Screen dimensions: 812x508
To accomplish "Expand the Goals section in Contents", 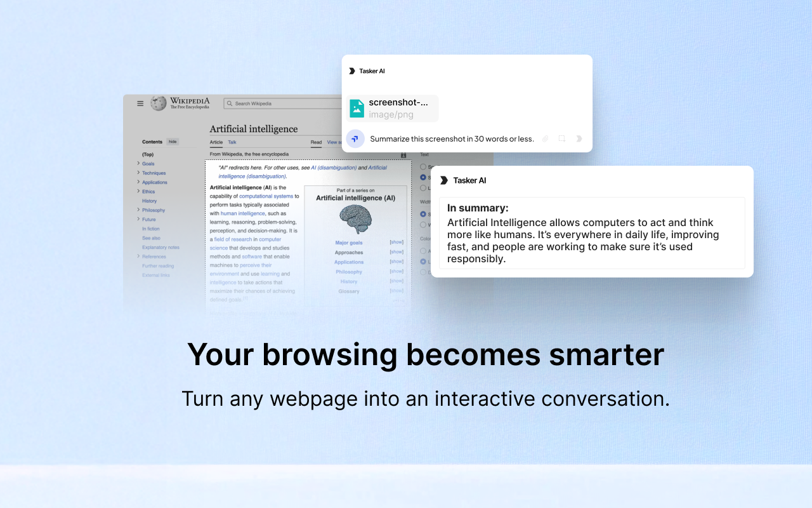I will 138,164.
